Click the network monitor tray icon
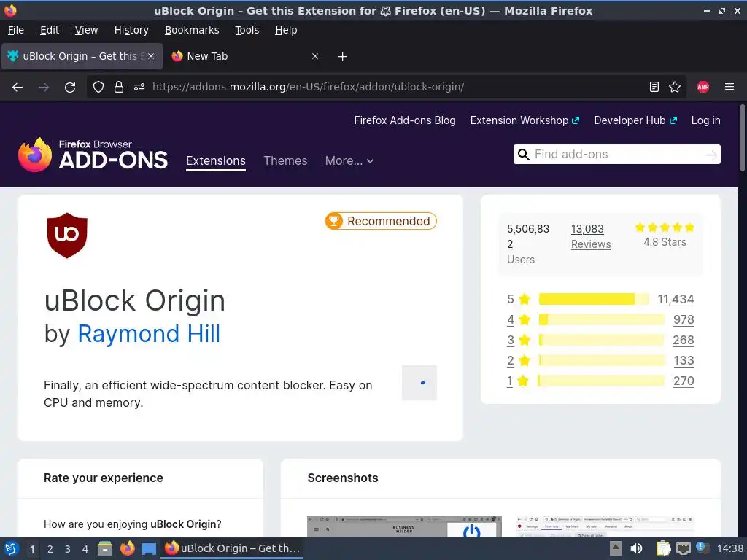The width and height of the screenshot is (747, 560). point(683,548)
